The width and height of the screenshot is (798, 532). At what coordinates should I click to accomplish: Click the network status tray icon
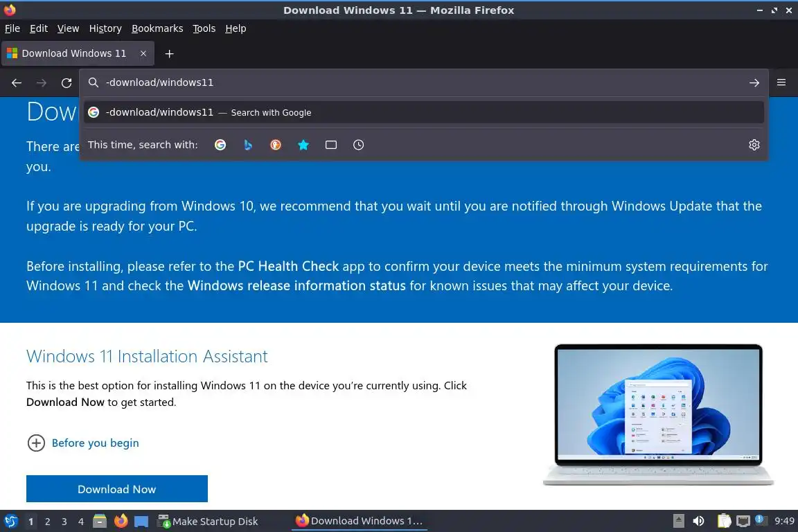pos(743,521)
